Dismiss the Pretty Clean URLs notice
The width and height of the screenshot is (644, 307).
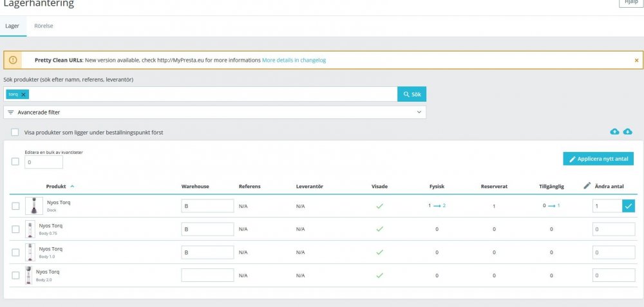[636, 60]
